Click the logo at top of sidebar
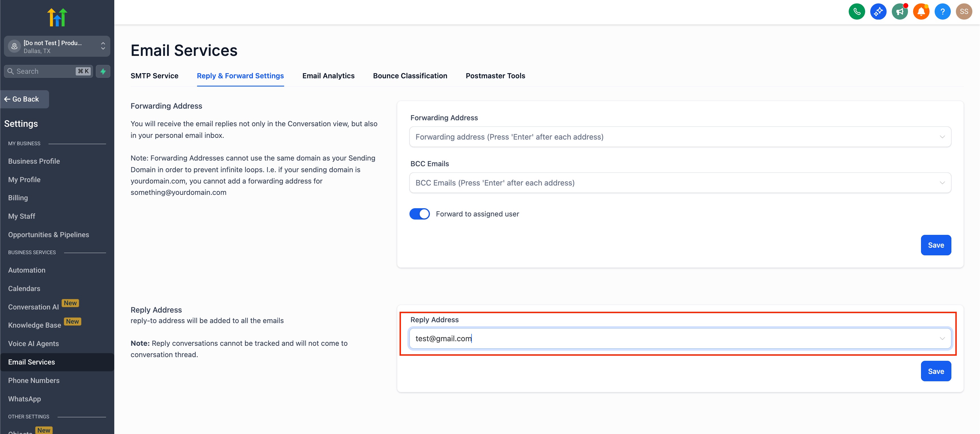The image size is (980, 434). 57,17
